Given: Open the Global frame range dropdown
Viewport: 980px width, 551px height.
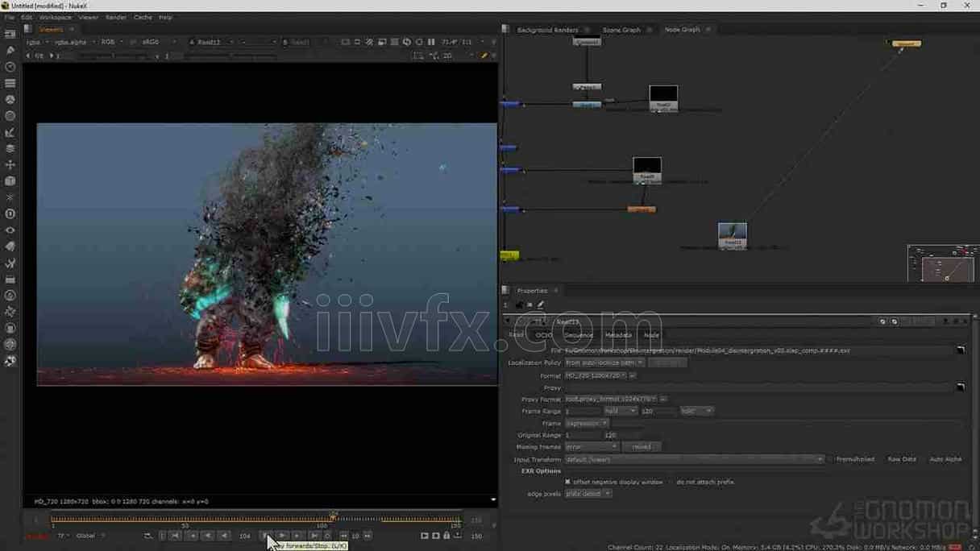Looking at the screenshot, I should coord(89,536).
